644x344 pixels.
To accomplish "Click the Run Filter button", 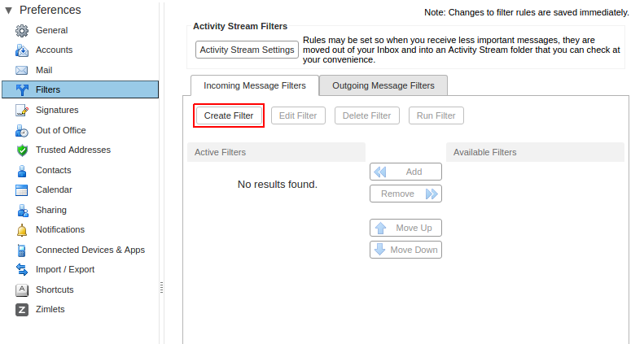I will click(x=436, y=115).
